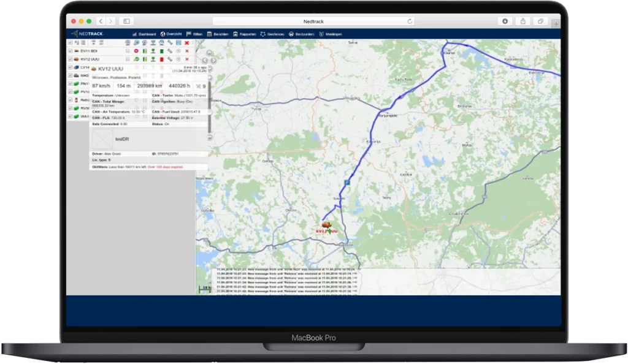
Task: Toggle the checkbox for the RV5 unit
Action: (70, 108)
